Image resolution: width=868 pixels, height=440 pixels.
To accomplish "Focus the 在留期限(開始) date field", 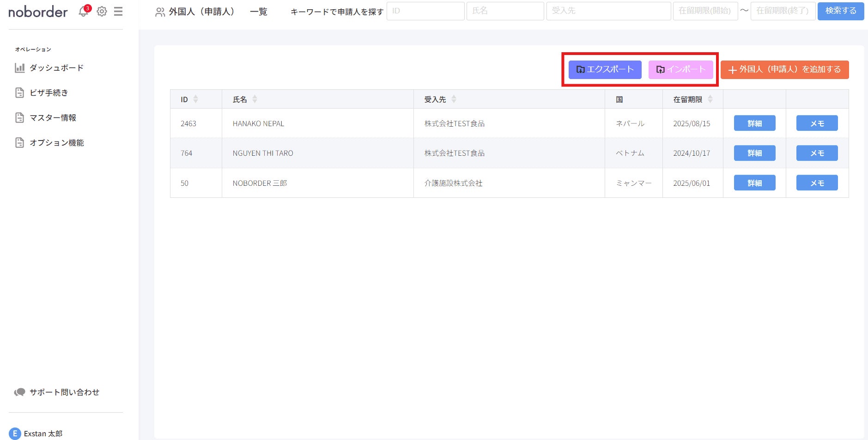I will [x=705, y=11].
